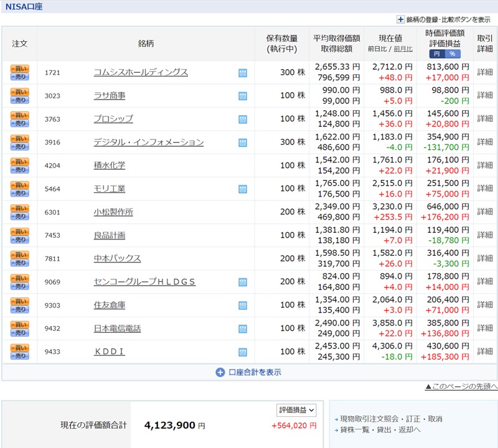Click the 買い button for 3916
The height and width of the screenshot is (448, 498).
coord(20,138)
